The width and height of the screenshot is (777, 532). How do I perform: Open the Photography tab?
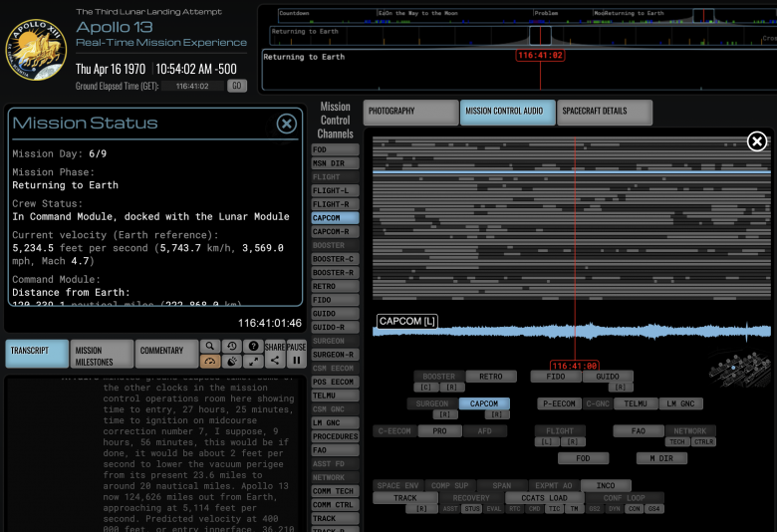410,112
